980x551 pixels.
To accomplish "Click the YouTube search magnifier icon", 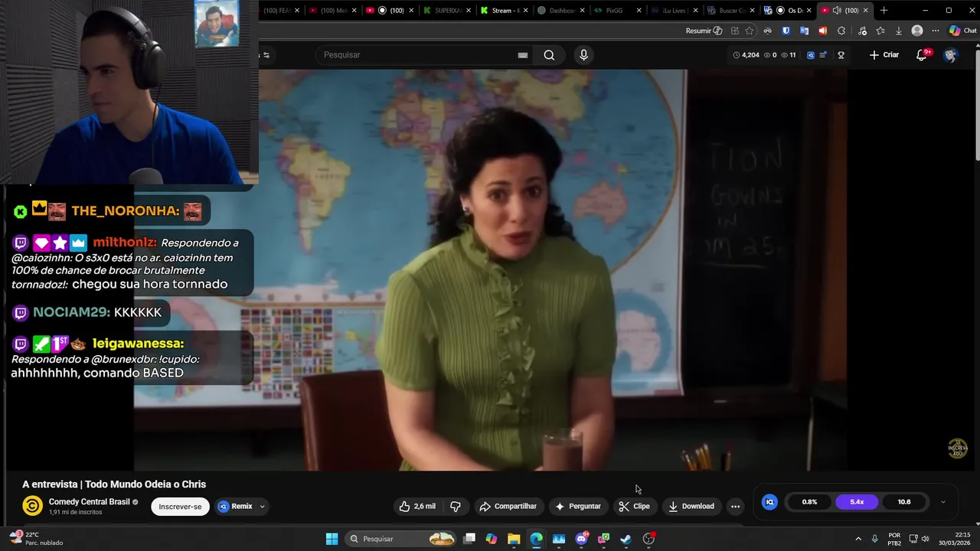I will pyautogui.click(x=549, y=55).
